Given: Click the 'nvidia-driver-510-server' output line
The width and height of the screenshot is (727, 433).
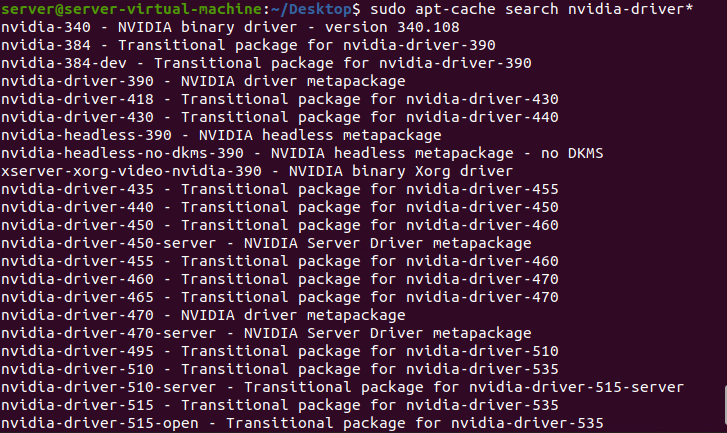Looking at the screenshot, I should (342, 387).
